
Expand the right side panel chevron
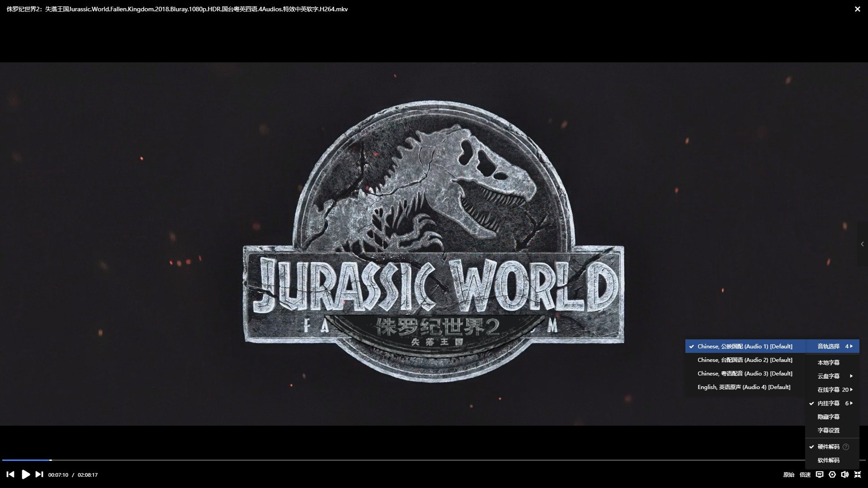point(862,244)
